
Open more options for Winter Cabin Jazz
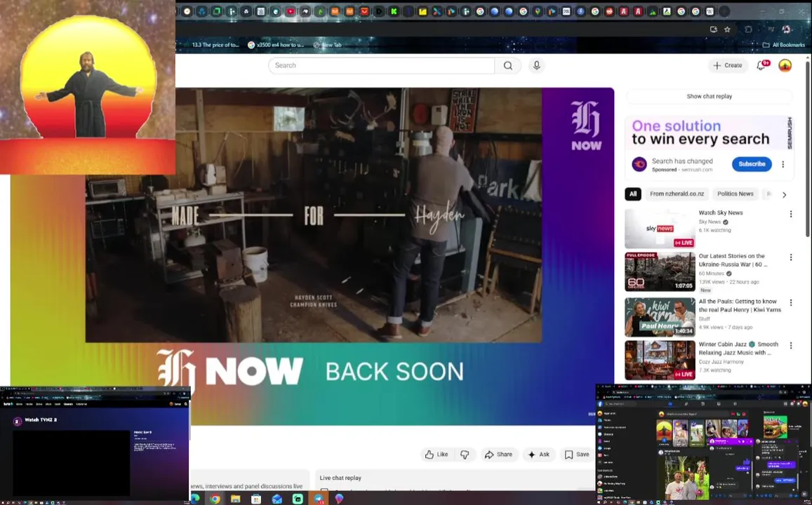[x=791, y=345]
